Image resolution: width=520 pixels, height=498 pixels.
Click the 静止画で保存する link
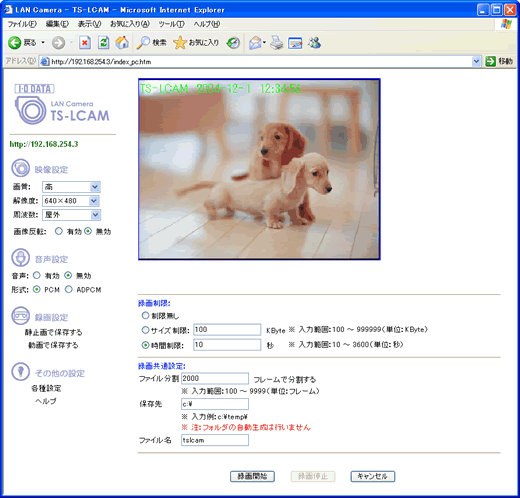[x=53, y=332]
